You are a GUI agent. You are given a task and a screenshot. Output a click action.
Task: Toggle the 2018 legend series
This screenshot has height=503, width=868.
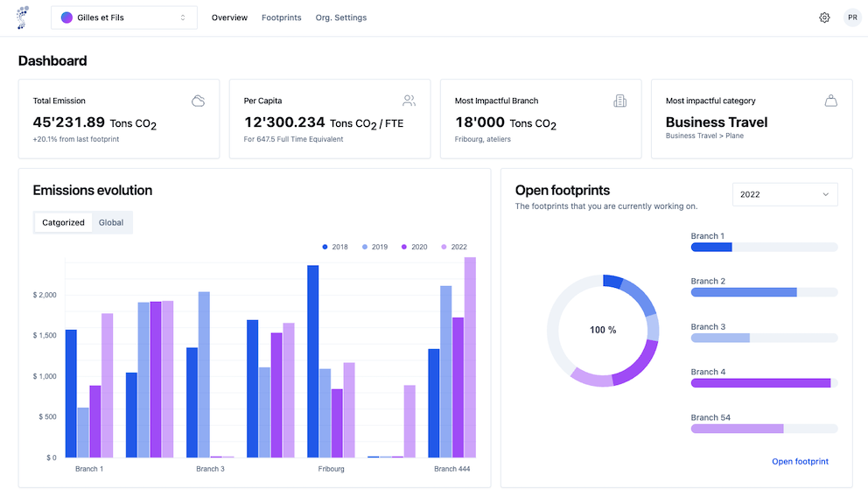click(x=335, y=247)
